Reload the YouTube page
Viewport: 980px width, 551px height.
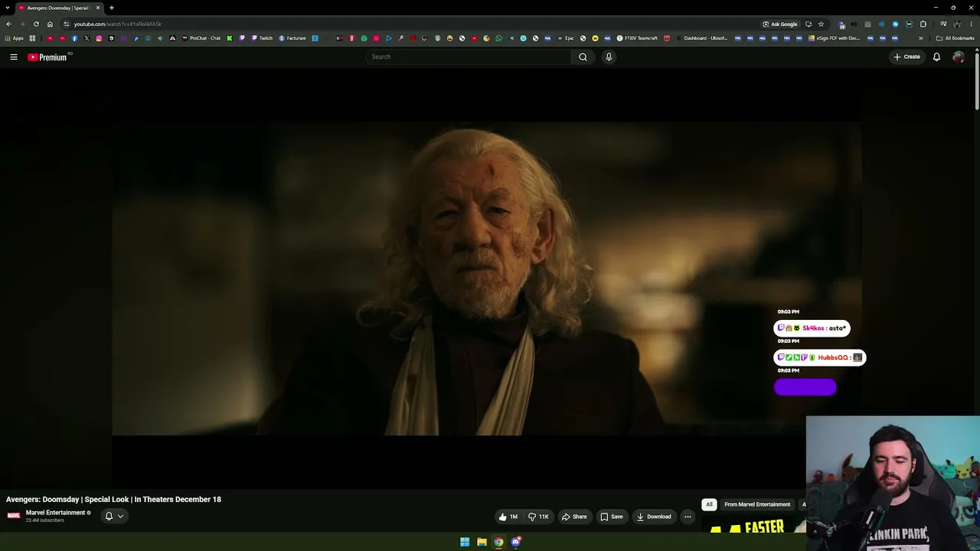[36, 24]
